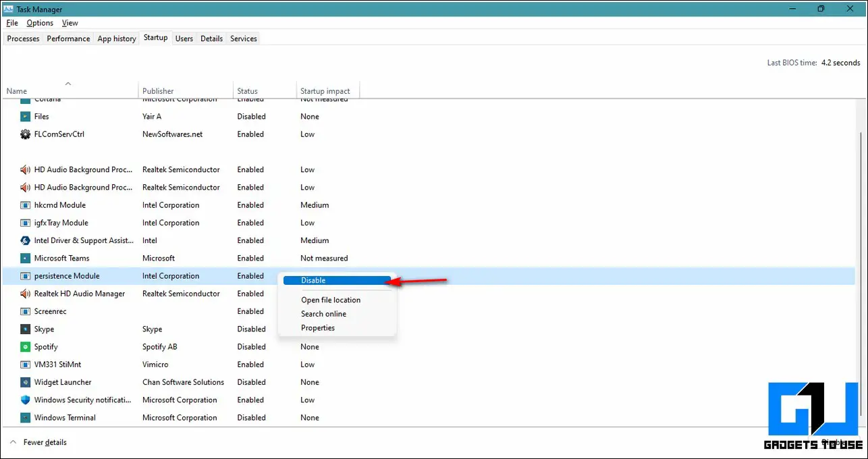Click Microsoft Teams' Not measured impact value
Viewport: 868px width, 459px height.
coord(324,258)
